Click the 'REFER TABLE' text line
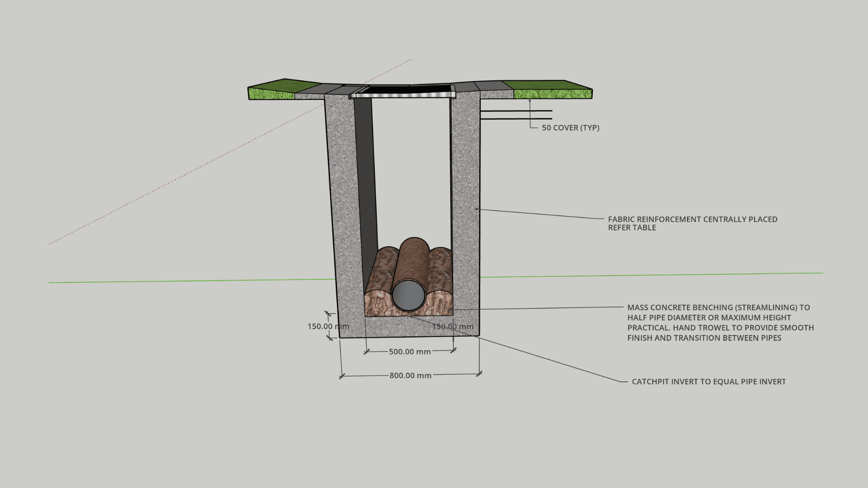The height and width of the screenshot is (488, 868). pyautogui.click(x=632, y=228)
